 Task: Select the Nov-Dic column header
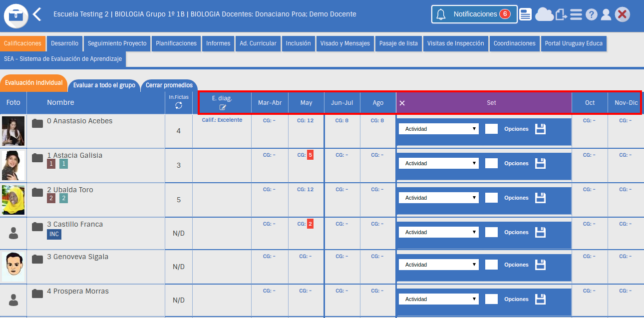(x=626, y=103)
